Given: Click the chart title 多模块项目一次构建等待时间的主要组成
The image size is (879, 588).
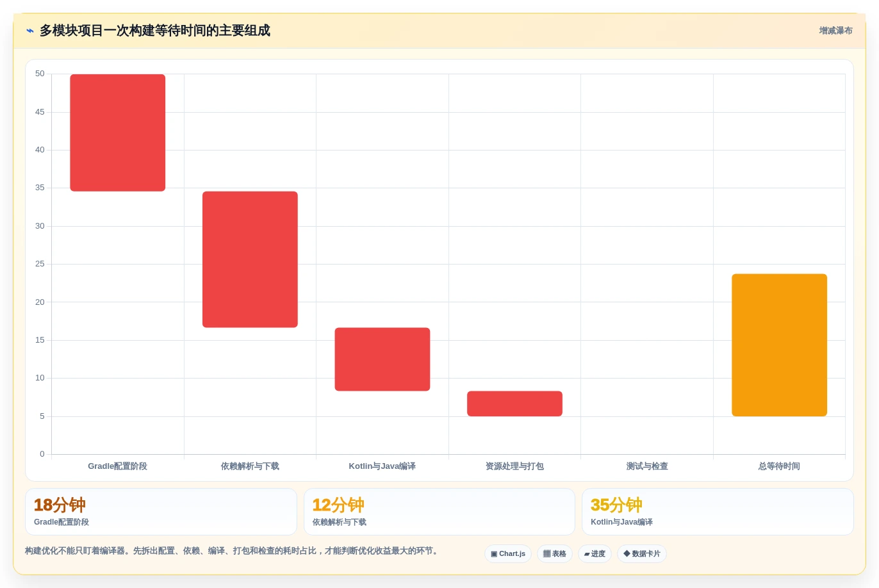Looking at the screenshot, I should tap(155, 31).
